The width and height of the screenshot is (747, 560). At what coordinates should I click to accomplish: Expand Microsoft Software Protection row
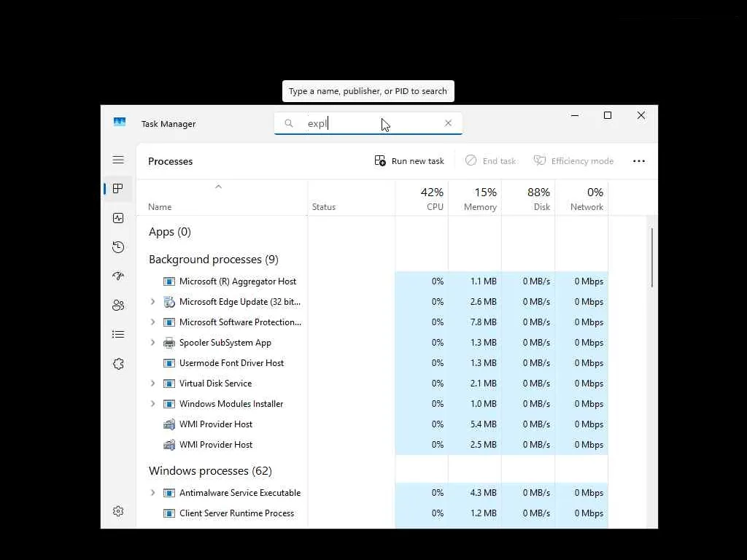pos(152,322)
